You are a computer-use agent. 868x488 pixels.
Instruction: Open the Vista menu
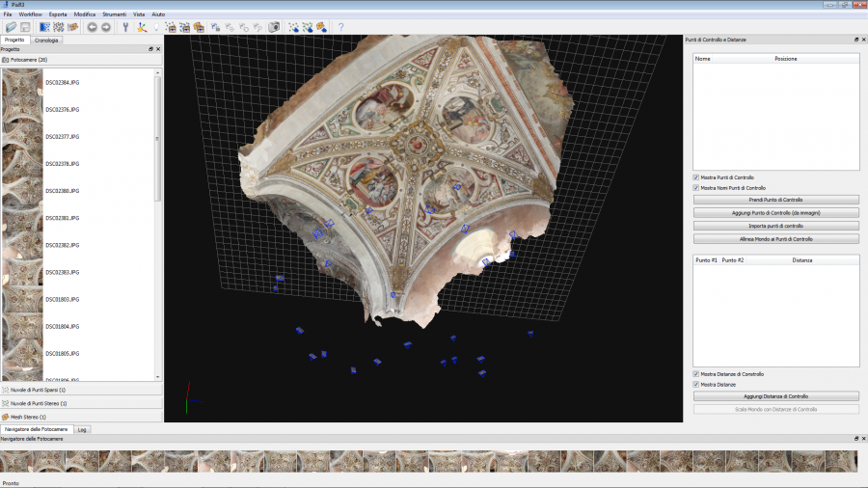pos(139,14)
